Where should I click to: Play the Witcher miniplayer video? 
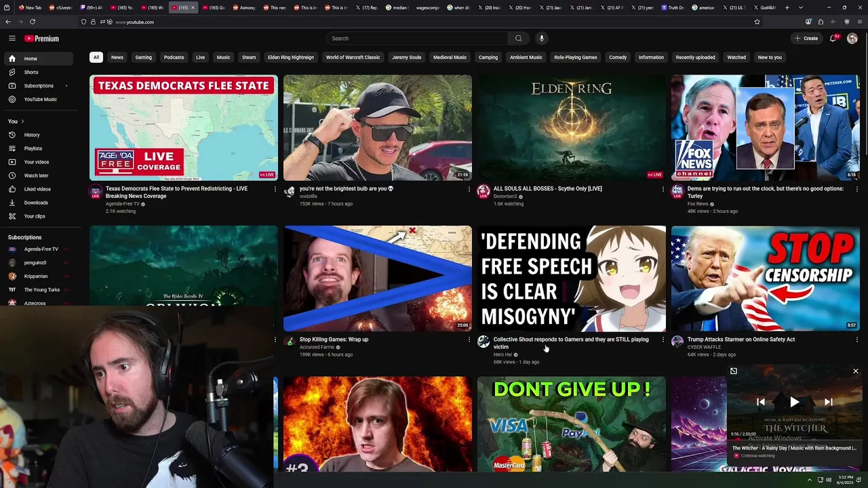[795, 402]
